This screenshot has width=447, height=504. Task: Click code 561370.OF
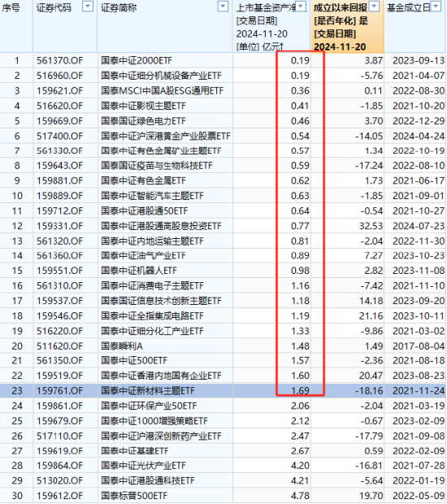(60, 60)
